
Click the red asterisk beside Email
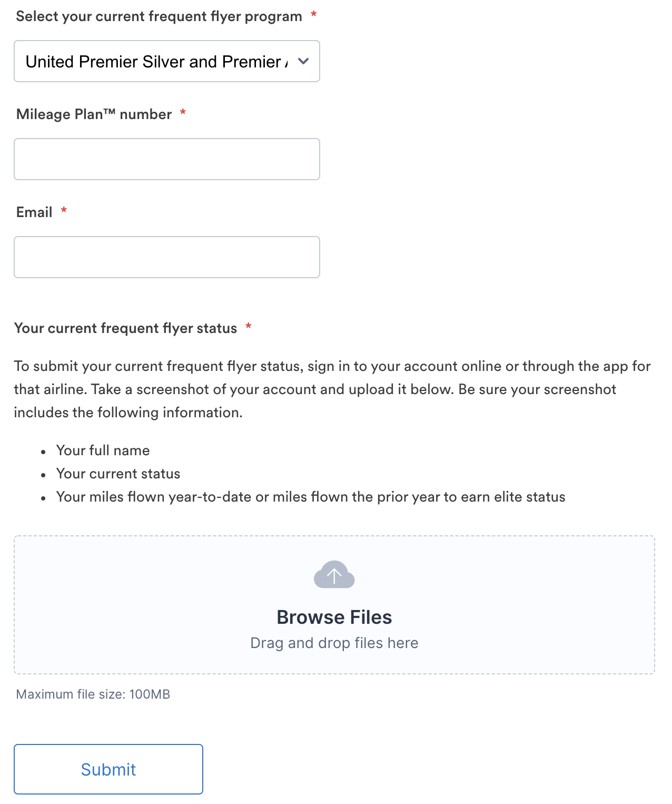click(x=64, y=211)
